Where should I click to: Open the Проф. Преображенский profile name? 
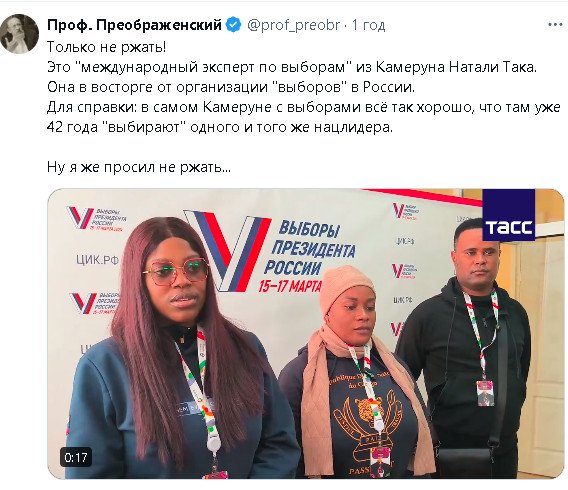coord(134,25)
